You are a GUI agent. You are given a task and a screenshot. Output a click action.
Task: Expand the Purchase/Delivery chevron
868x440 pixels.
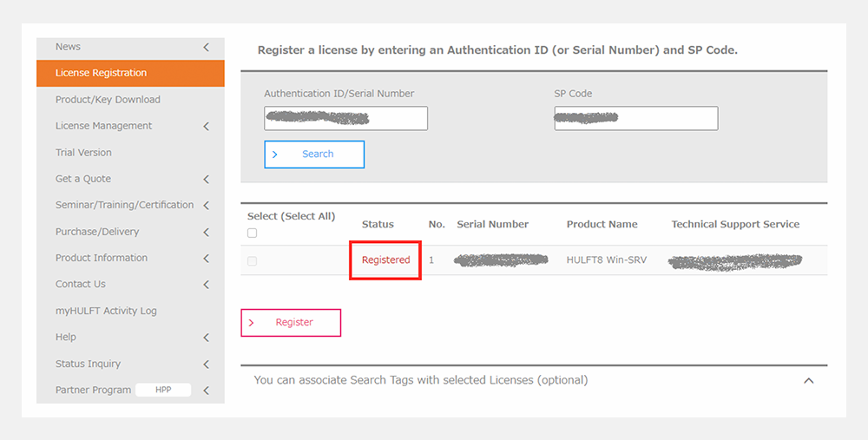point(206,233)
